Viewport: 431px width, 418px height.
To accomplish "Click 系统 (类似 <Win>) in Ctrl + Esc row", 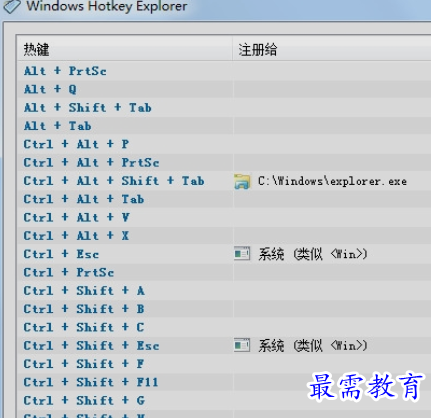I will point(313,254).
